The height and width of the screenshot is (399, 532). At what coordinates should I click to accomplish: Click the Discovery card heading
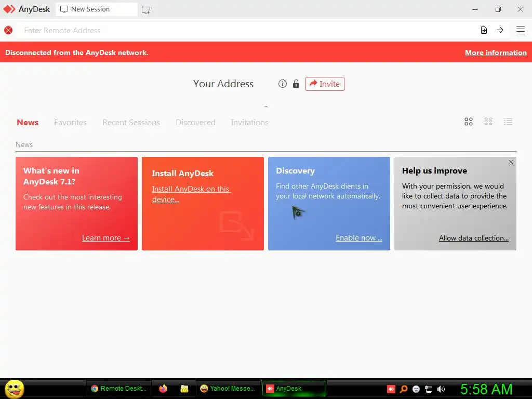(295, 170)
